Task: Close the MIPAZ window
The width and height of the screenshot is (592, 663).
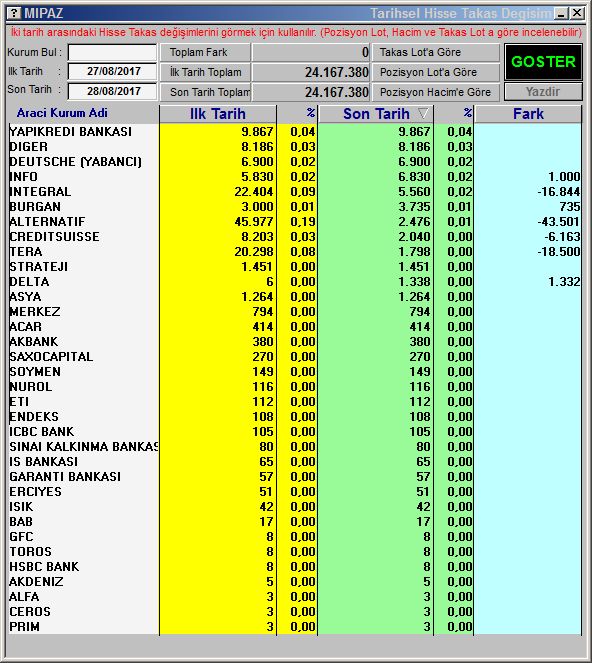Action: coord(577,14)
